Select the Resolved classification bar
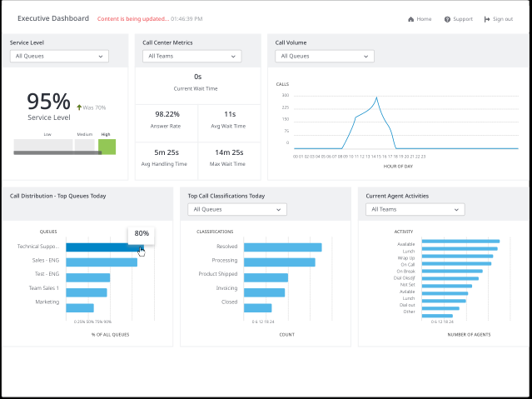The height and width of the screenshot is (399, 532). coord(281,247)
